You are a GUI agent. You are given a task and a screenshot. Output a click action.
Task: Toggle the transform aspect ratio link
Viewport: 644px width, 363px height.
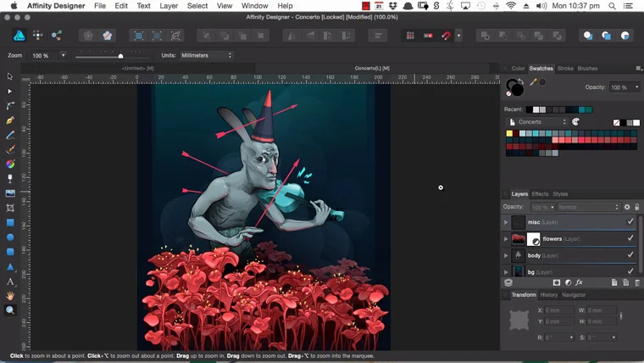[x=621, y=316]
